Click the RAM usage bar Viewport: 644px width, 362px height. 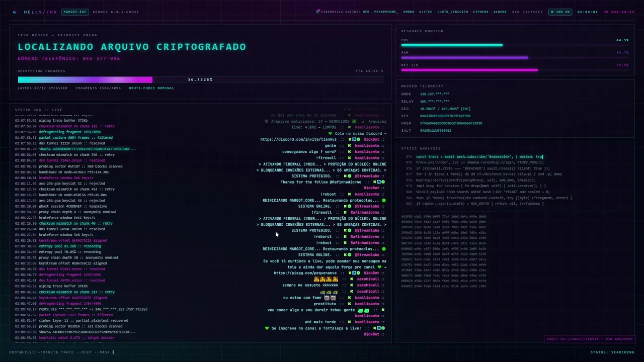tap(515, 57)
